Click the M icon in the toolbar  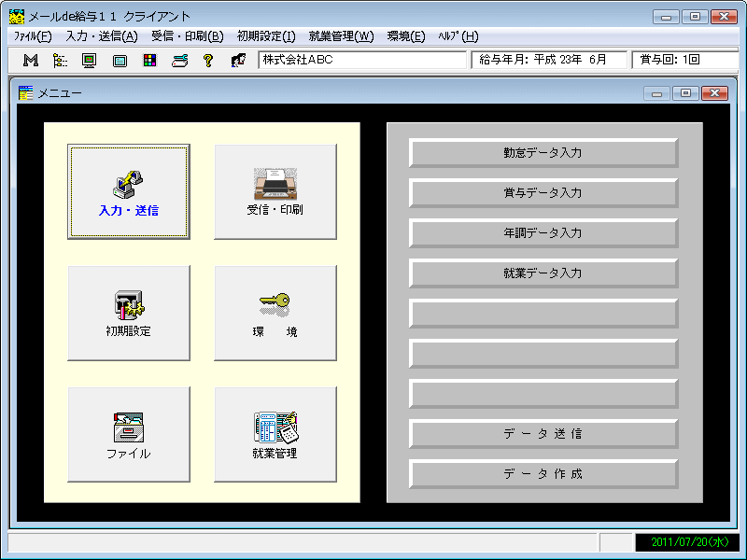(31, 60)
